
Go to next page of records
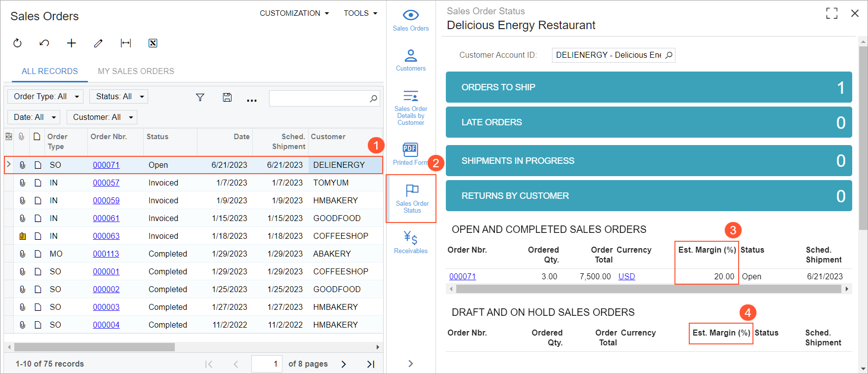[x=344, y=364]
